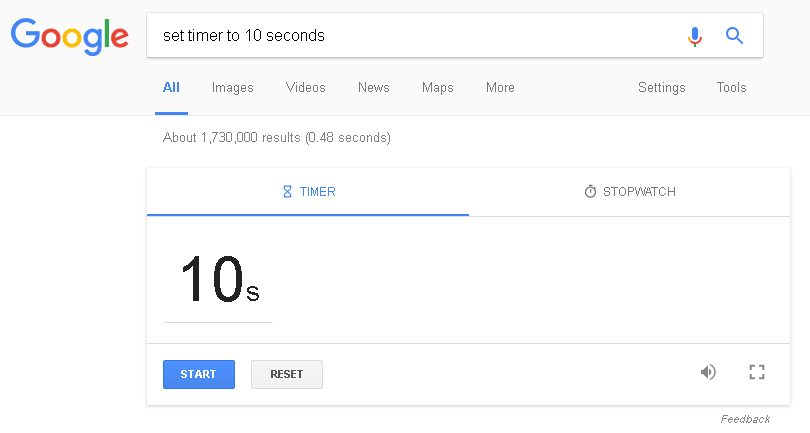Open the More search options dropdown
The height and width of the screenshot is (433, 810).
pos(500,87)
